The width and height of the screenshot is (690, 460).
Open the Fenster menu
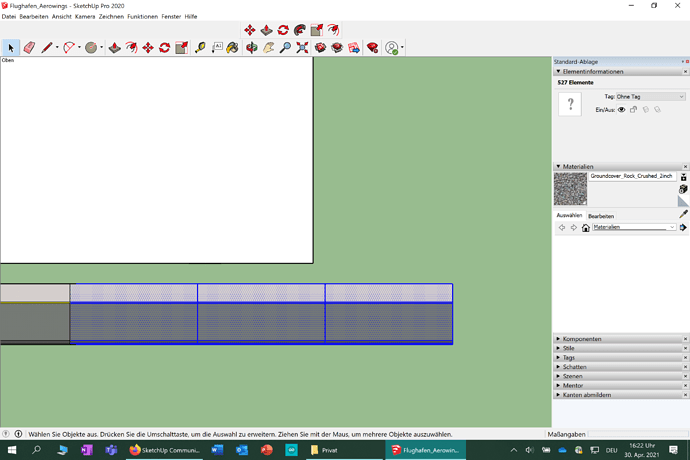(x=171, y=16)
